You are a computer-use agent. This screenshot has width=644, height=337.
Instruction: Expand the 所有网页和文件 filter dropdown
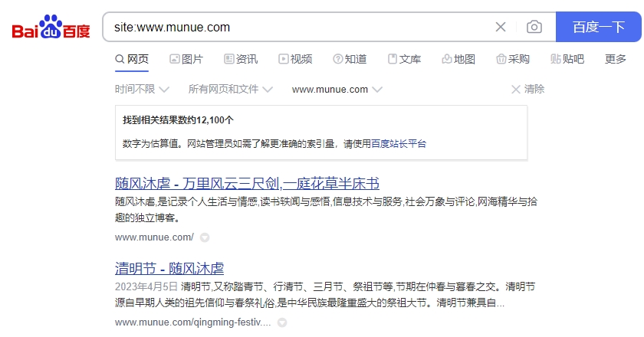click(231, 89)
